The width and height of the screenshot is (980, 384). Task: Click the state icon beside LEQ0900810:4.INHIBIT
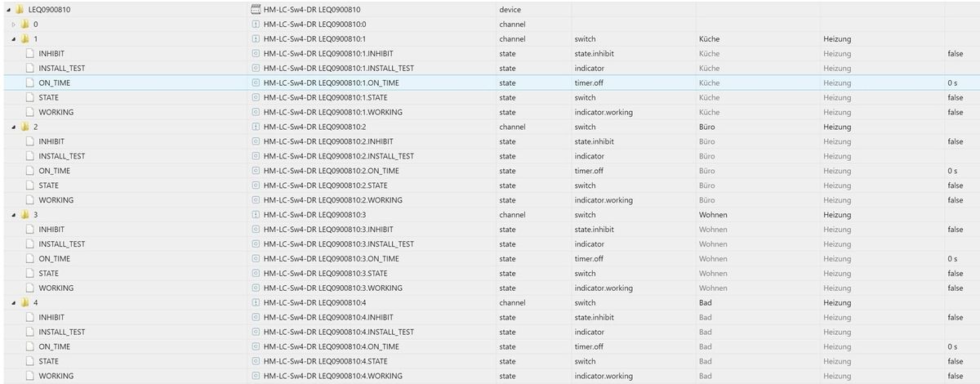pyautogui.click(x=256, y=318)
